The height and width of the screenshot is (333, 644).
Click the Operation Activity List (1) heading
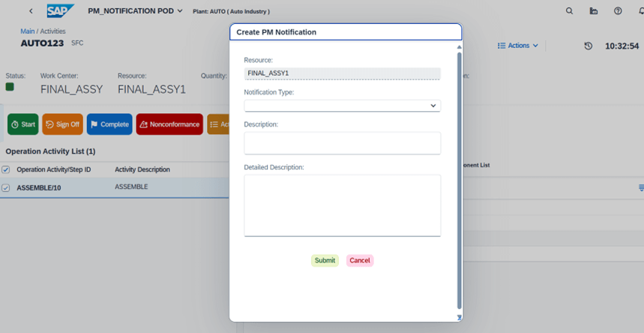pos(50,151)
